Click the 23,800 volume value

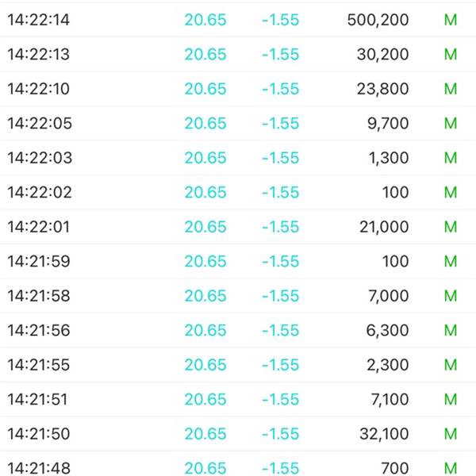(x=382, y=89)
